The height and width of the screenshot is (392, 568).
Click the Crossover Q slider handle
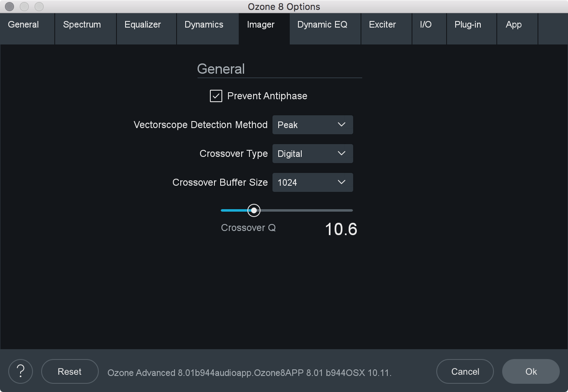[x=254, y=210]
